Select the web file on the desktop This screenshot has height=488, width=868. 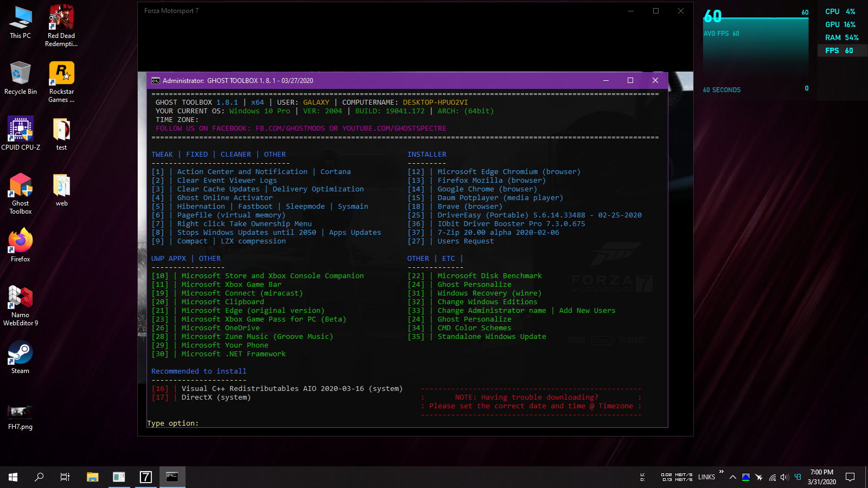61,190
